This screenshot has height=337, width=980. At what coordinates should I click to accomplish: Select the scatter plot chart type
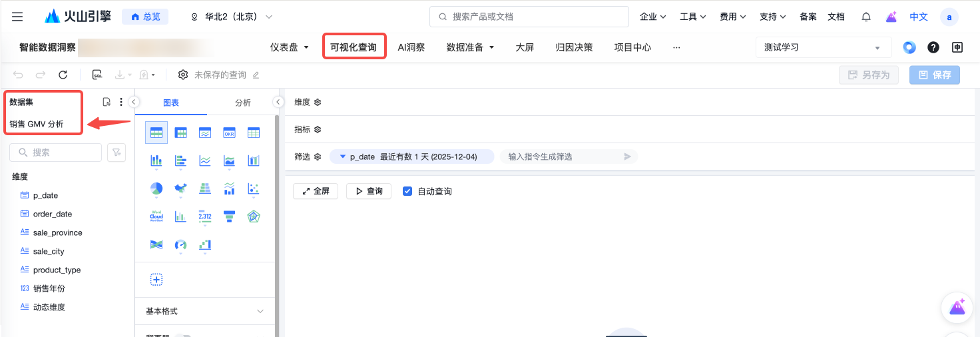tap(253, 188)
